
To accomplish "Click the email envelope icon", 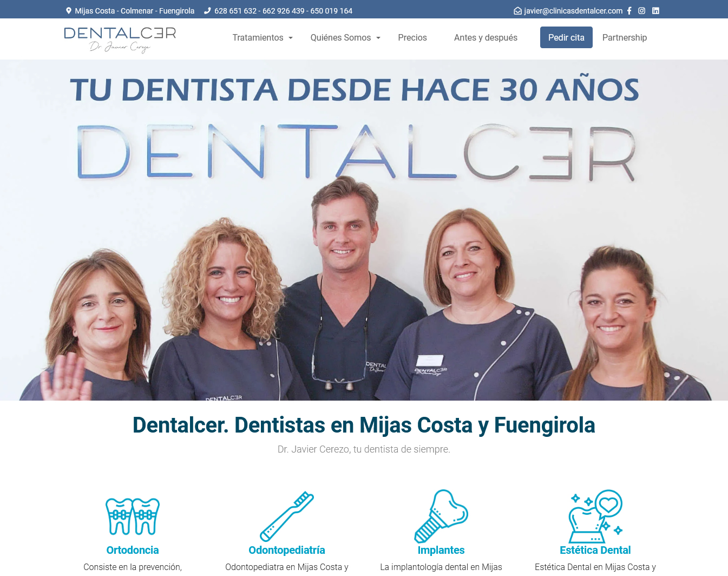I will [517, 11].
